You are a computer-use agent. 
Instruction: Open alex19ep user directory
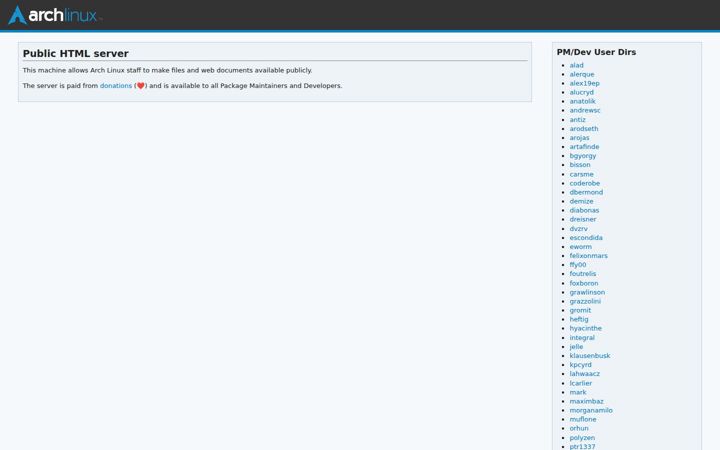585,84
